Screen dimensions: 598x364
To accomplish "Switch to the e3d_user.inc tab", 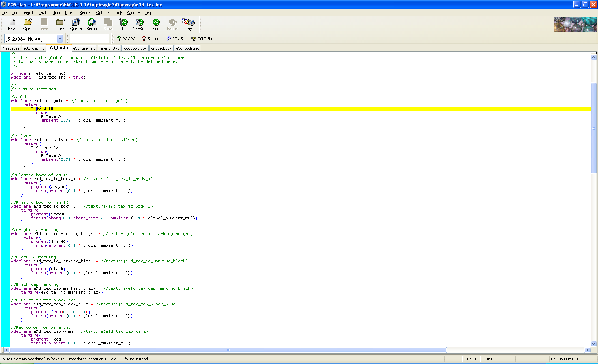I will point(84,48).
